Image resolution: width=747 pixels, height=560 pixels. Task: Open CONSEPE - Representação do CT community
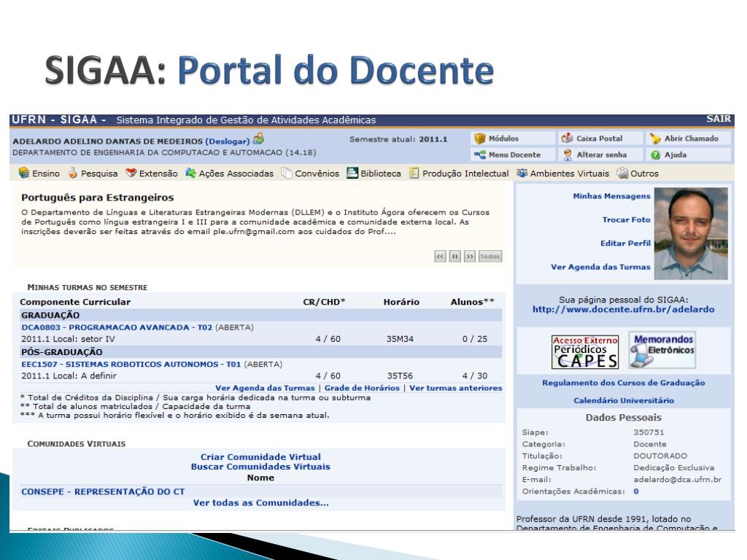tap(103, 491)
